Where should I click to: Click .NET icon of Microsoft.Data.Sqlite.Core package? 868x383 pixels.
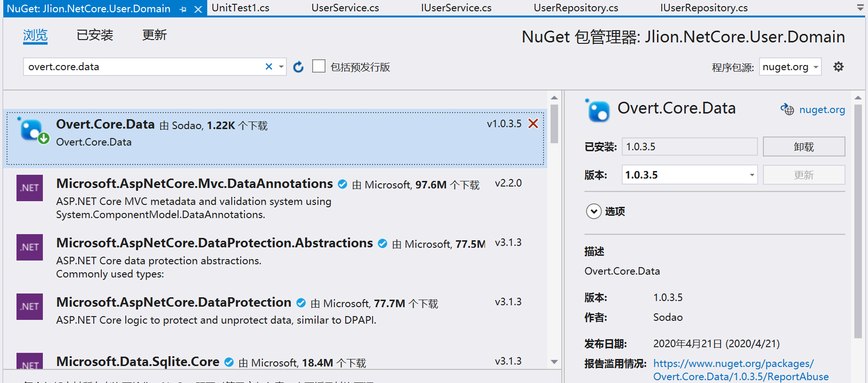coord(30,361)
